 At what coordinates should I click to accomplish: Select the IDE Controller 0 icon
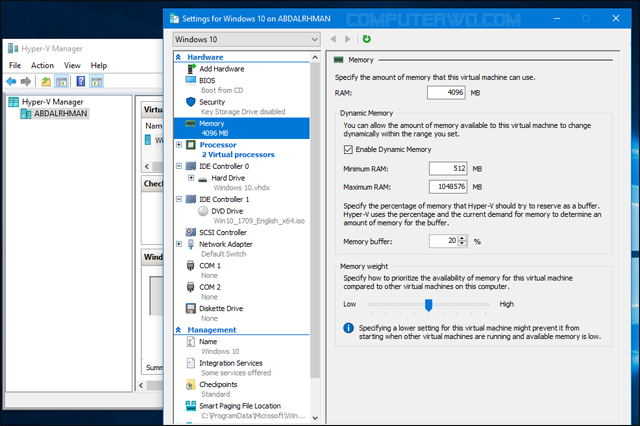[191, 166]
